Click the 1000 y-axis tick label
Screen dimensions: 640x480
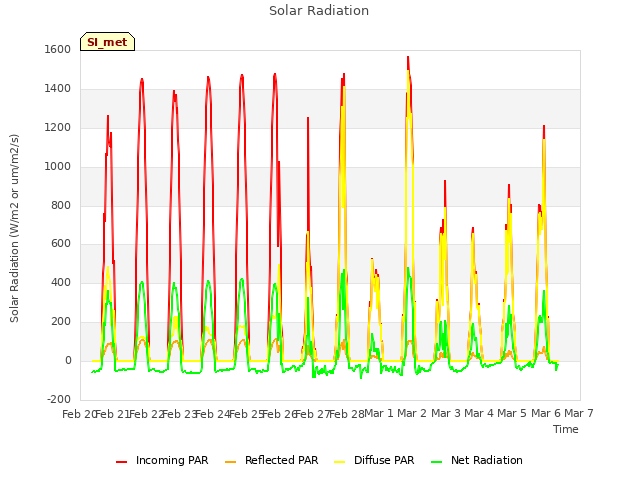[58, 167]
